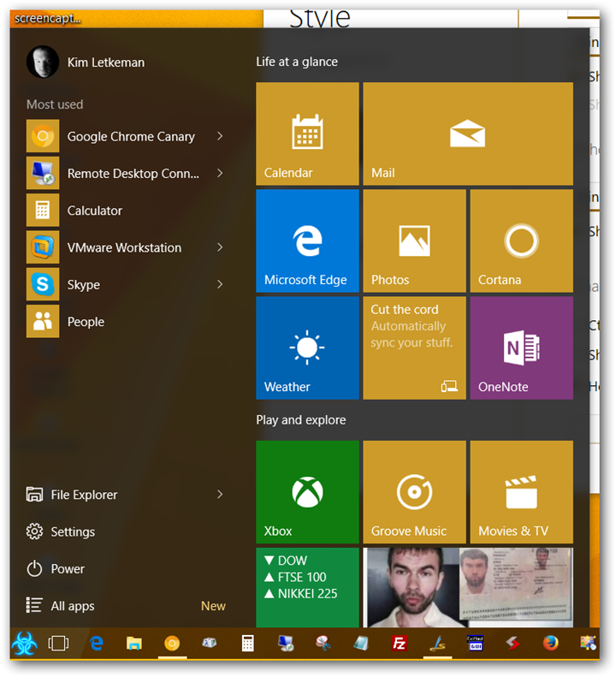The image size is (616, 677).
Task: Click the Kim Letkeman user name
Action: pyautogui.click(x=106, y=62)
